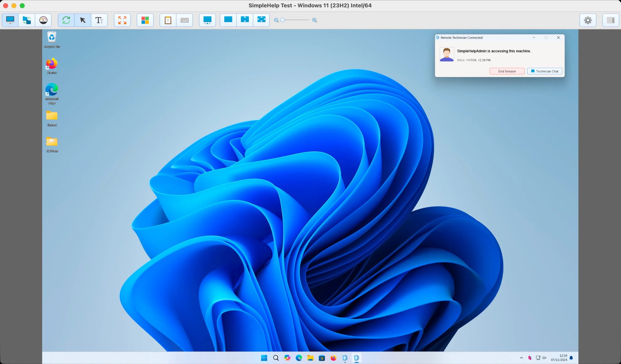This screenshot has width=621, height=364.
Task: Open the file transfer tool
Action: point(27,20)
